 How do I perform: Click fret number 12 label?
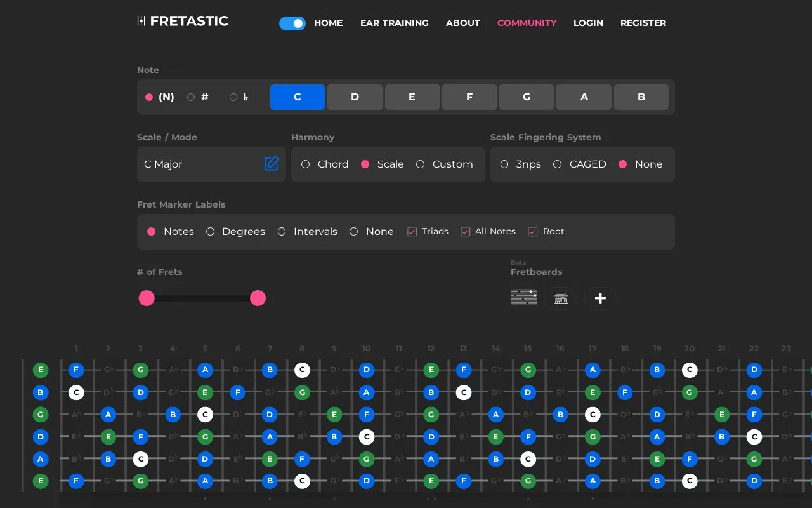click(431, 349)
